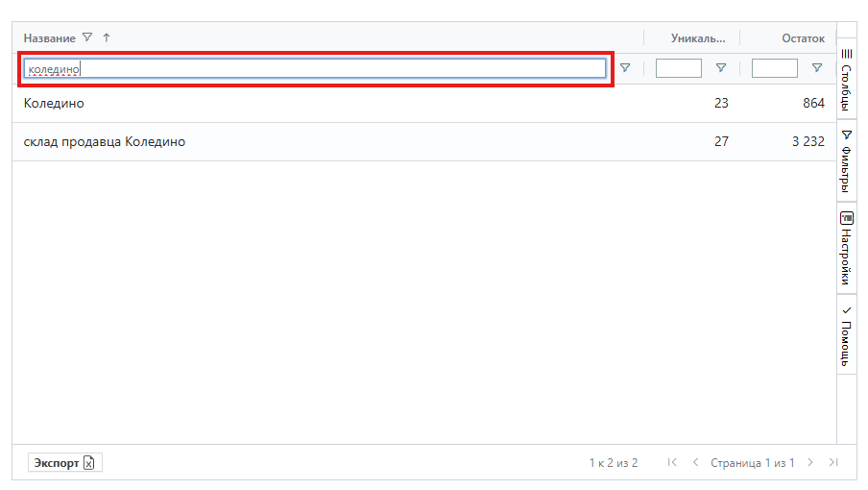Open the Фильтры side panel
868x490 pixels.
click(x=847, y=161)
